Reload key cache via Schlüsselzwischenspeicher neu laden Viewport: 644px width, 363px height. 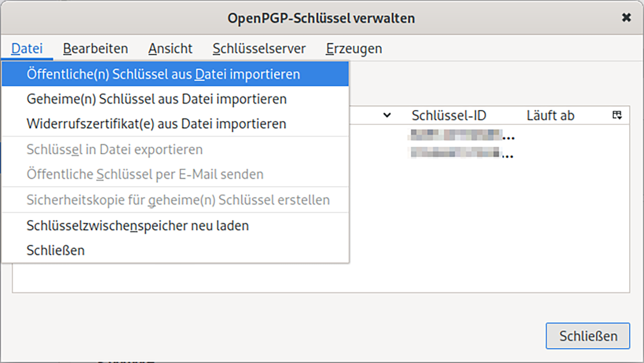[x=138, y=226]
